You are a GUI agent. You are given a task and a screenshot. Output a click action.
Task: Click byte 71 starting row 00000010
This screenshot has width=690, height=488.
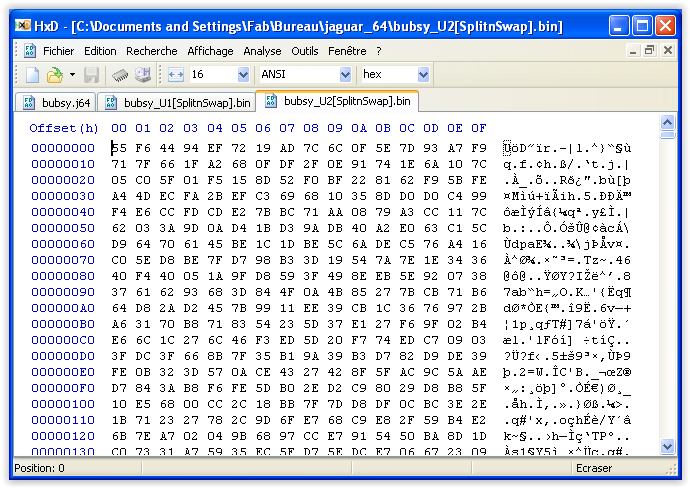click(x=119, y=164)
